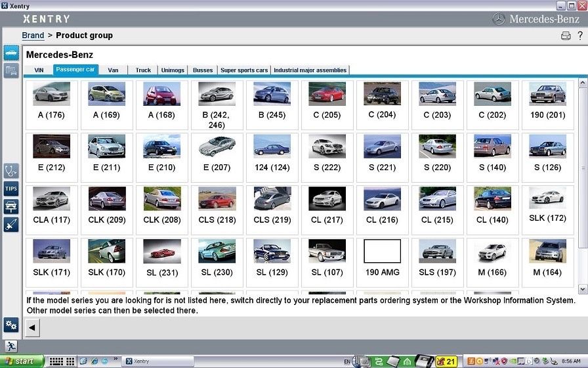
Task: Switch to the Van tab
Action: point(113,70)
